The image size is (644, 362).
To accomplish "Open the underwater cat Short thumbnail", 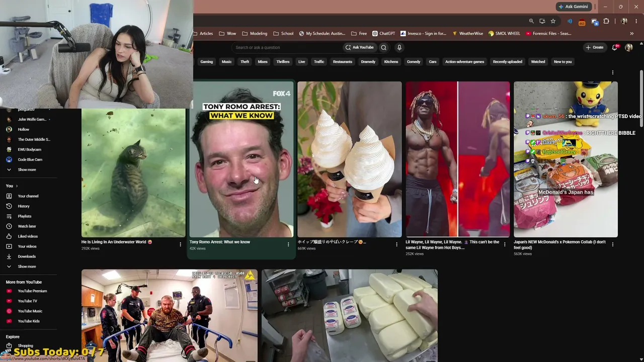I will click(133, 173).
